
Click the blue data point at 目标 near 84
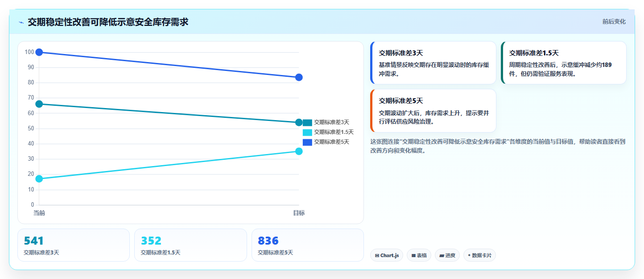[x=299, y=77]
